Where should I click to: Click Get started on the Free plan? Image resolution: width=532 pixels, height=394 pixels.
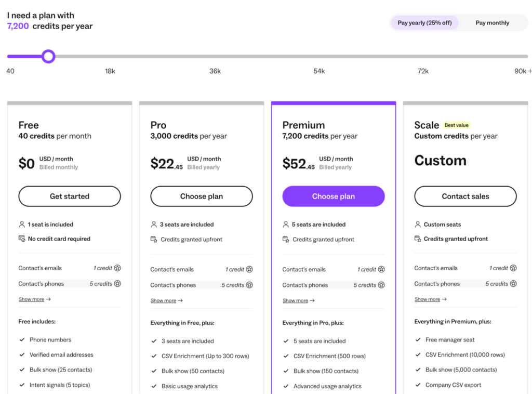click(x=69, y=196)
